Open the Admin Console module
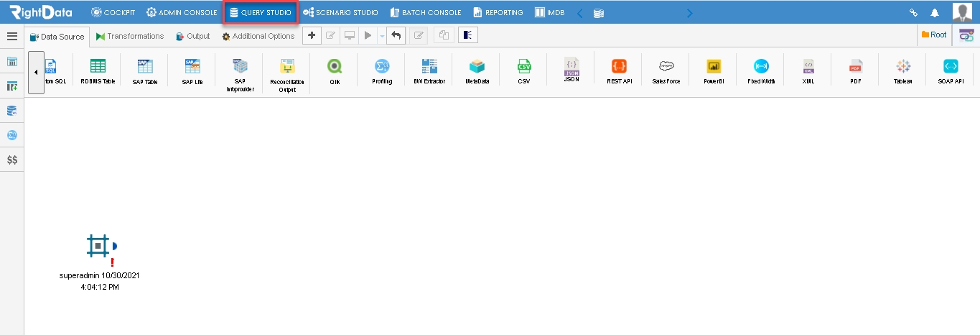This screenshot has width=980, height=335. click(181, 12)
